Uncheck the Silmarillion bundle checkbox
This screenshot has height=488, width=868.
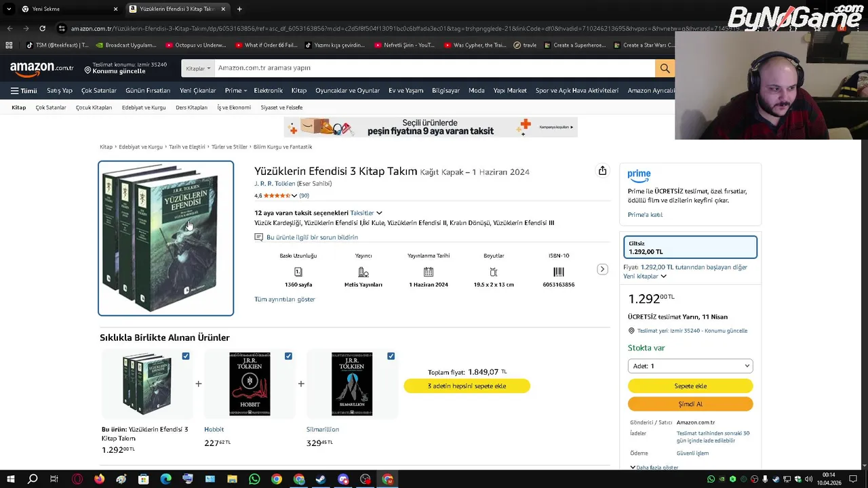[391, 356]
